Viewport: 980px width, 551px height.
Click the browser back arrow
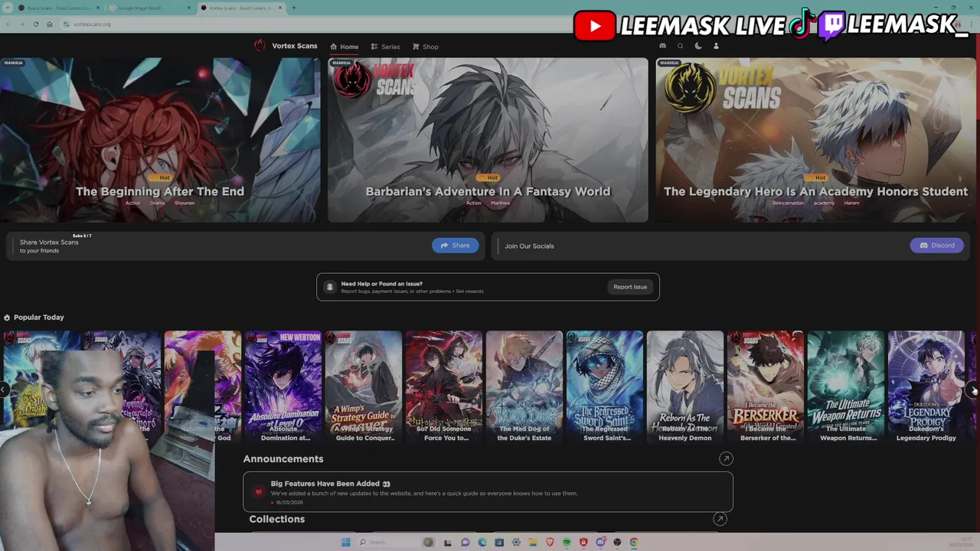8,24
